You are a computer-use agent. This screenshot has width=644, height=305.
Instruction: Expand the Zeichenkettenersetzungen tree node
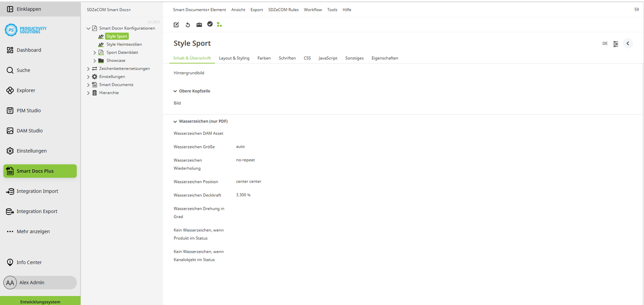(88, 68)
